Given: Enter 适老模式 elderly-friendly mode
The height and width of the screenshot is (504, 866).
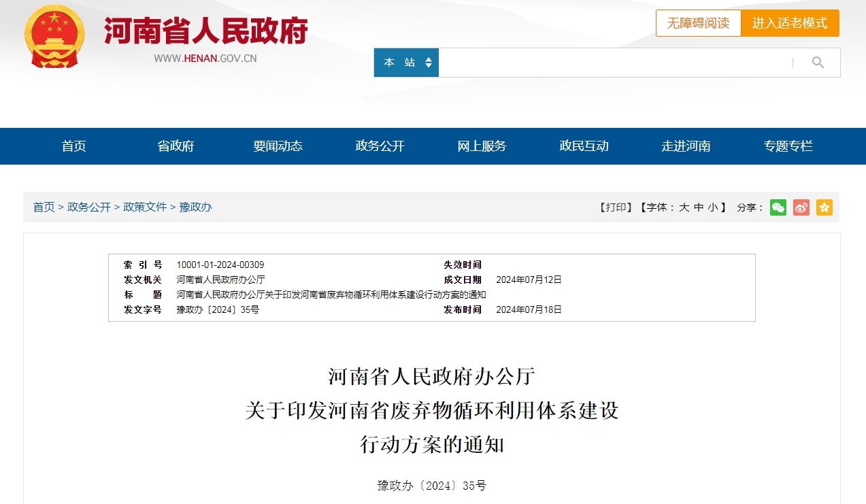Looking at the screenshot, I should coord(790,23).
